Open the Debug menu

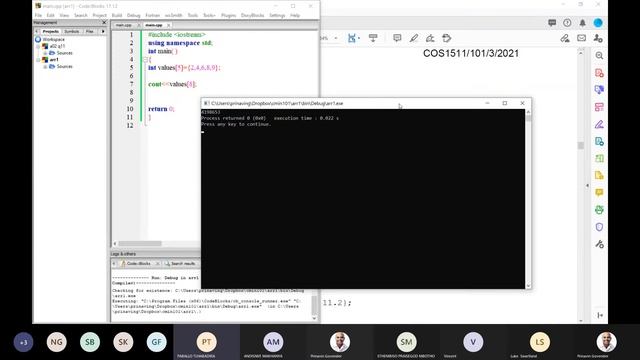click(133, 15)
